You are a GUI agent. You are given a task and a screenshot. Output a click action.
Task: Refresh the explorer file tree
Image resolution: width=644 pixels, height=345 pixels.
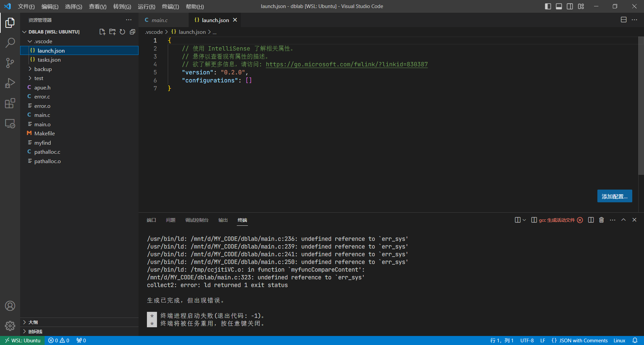click(122, 32)
